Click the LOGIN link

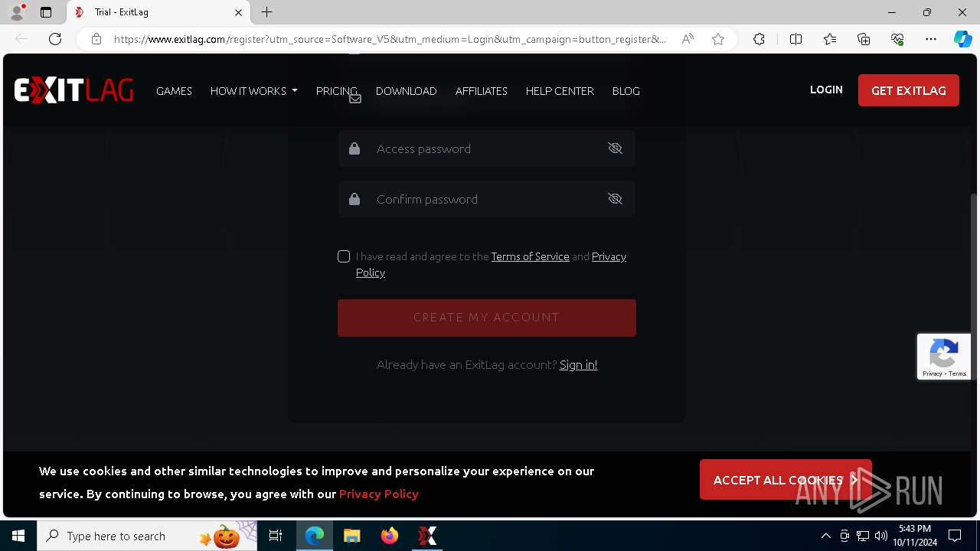(826, 90)
